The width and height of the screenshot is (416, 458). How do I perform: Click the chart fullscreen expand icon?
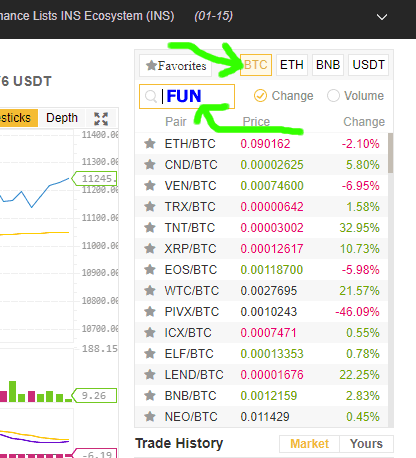(101, 119)
